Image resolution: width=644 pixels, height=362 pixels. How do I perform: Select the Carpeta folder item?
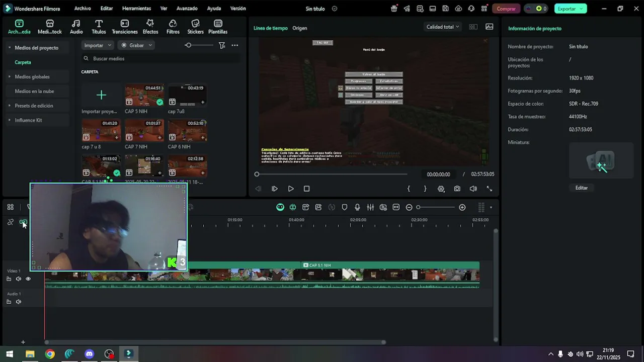(23, 62)
